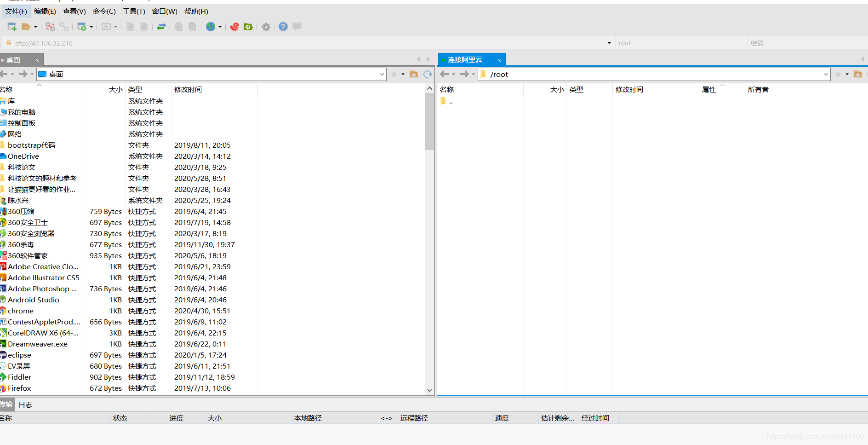Click the greyed Paste toolbar icon
Screen dimensions: 868x445
pos(192,27)
